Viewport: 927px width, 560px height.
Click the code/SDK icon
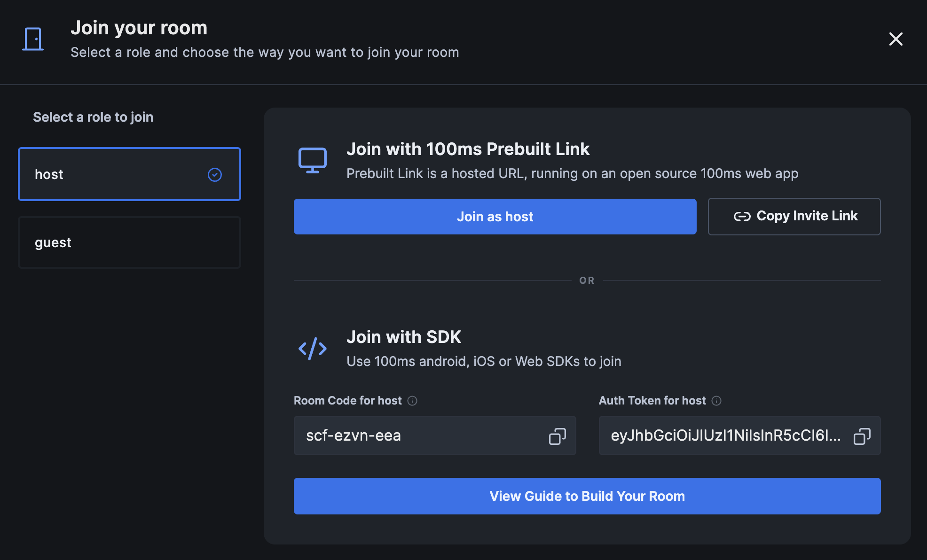point(312,348)
